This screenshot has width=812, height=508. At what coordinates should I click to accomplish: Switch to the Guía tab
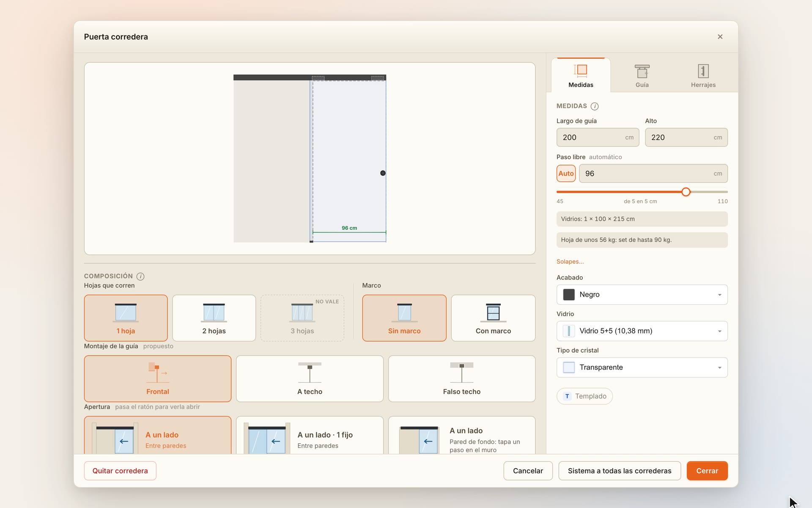tap(642, 75)
